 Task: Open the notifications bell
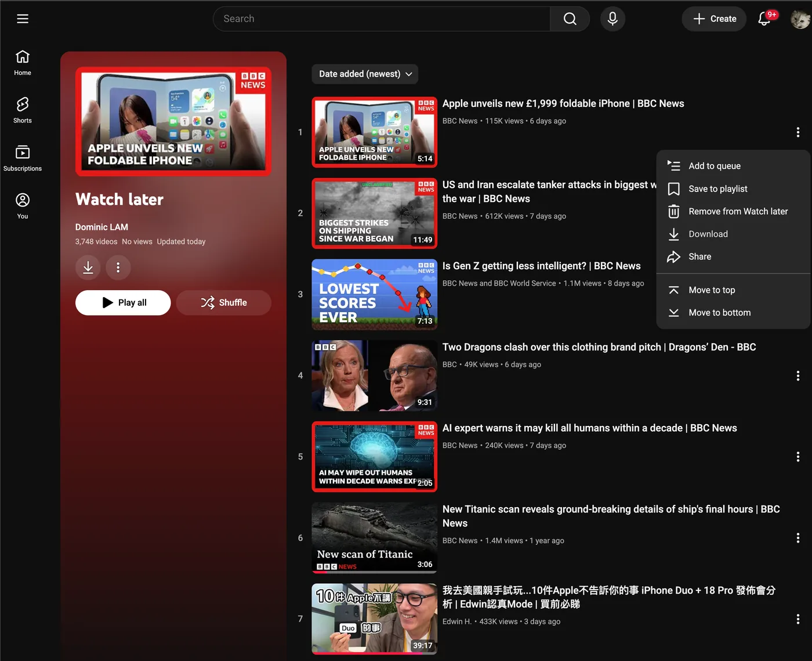tap(765, 19)
